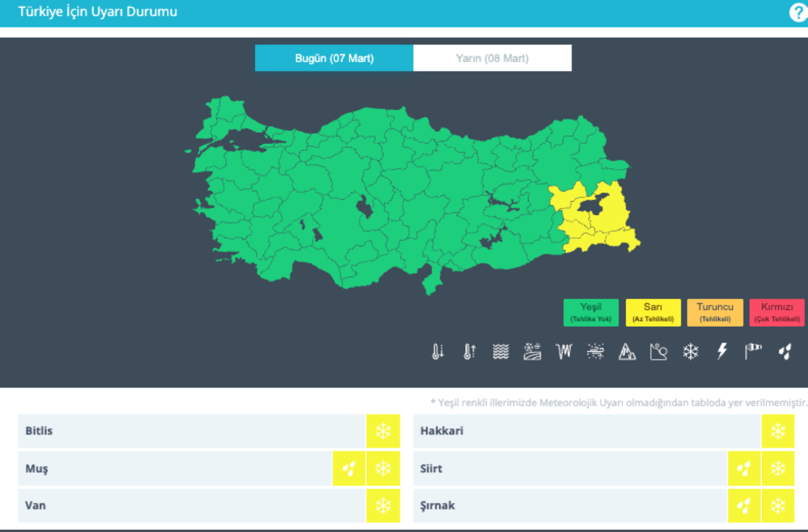Switch to Yarın (08 Mart) tab

point(492,58)
